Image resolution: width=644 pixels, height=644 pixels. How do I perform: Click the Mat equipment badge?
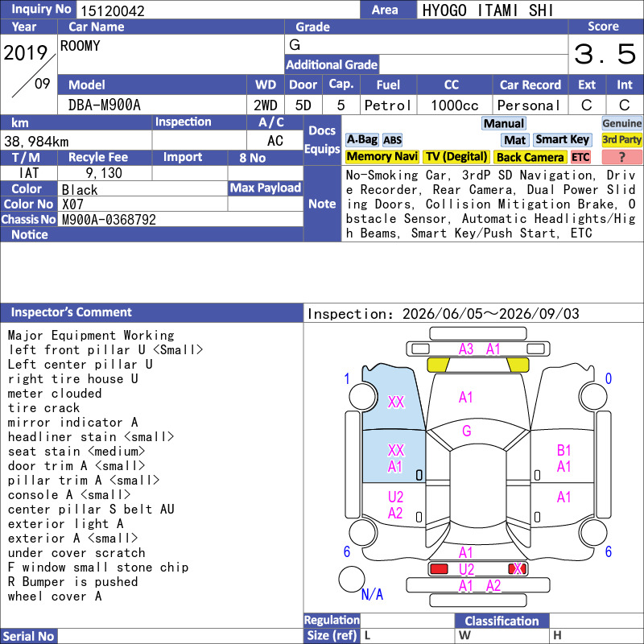[515, 140]
